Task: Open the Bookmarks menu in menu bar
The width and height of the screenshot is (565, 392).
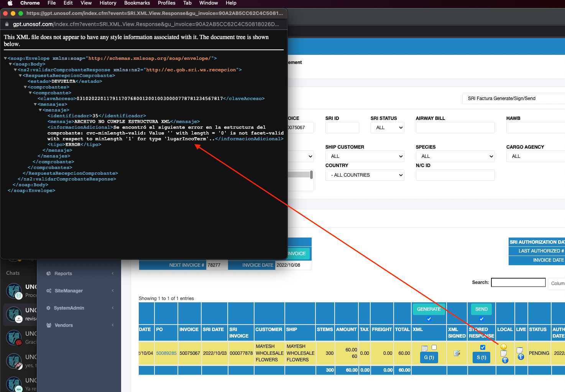Action: [x=137, y=3]
